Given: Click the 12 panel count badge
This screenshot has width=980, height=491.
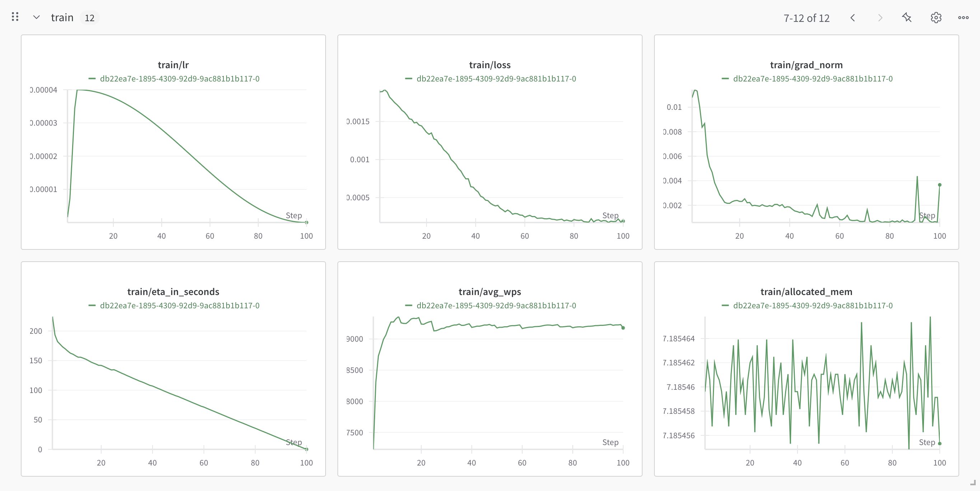Looking at the screenshot, I should tap(89, 18).
